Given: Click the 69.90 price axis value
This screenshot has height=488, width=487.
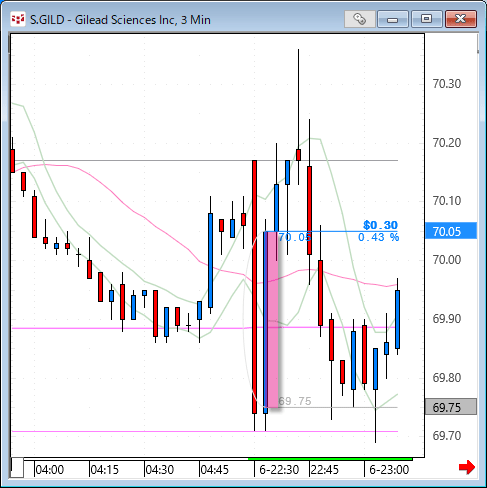Looking at the screenshot, I should pyautogui.click(x=447, y=319).
